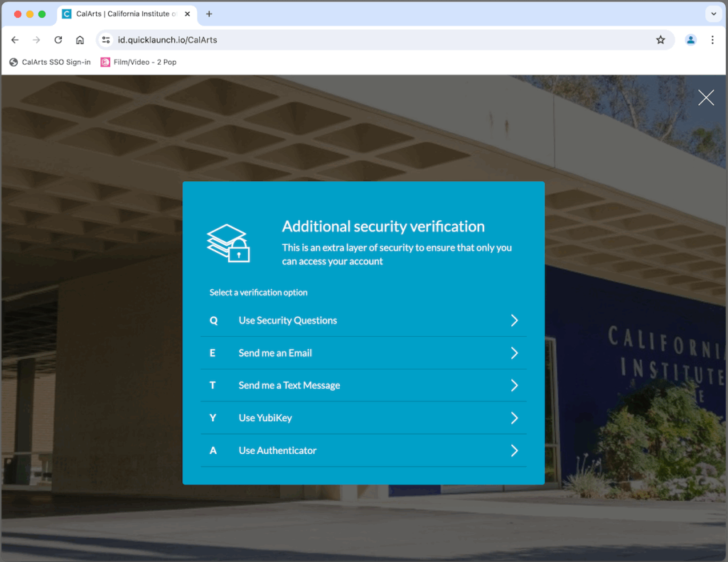Choose Send me an Email option
The height and width of the screenshot is (562, 728).
[363, 353]
